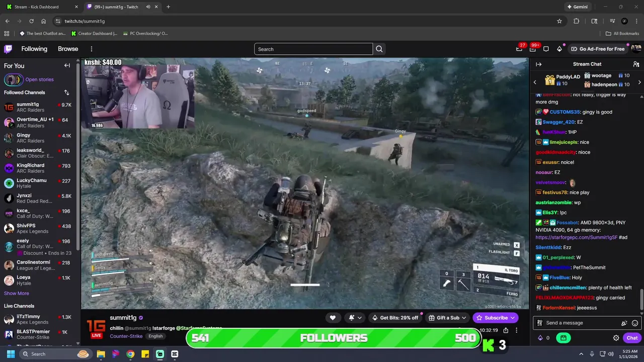Toggle the notification bell dropdown for summit1g
This screenshot has width=644, height=362.
point(355,318)
